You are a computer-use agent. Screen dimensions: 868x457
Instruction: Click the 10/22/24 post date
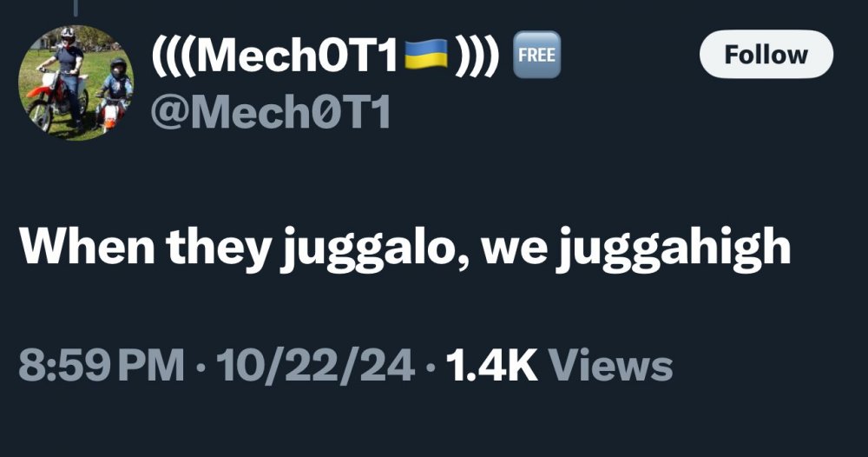[316, 366]
